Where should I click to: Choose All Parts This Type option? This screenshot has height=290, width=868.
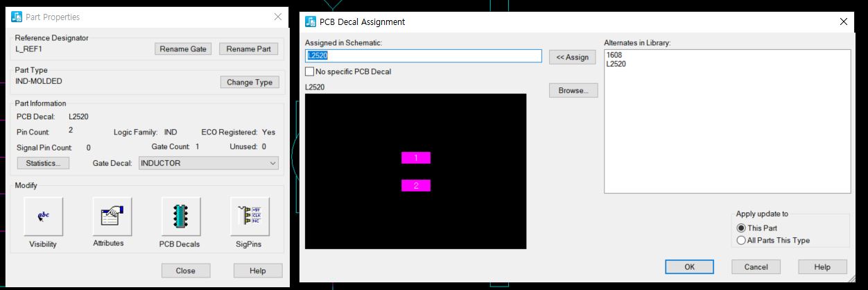click(741, 240)
